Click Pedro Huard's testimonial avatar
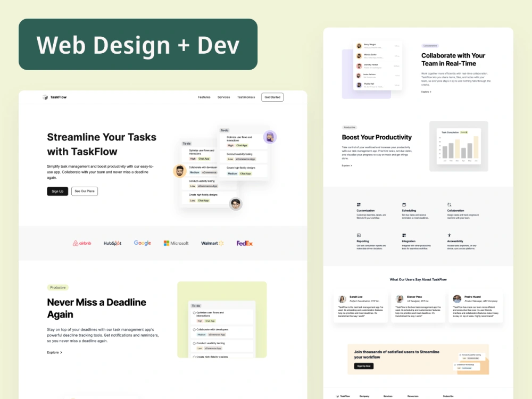Image resolution: width=532 pixels, height=399 pixels. click(x=457, y=298)
